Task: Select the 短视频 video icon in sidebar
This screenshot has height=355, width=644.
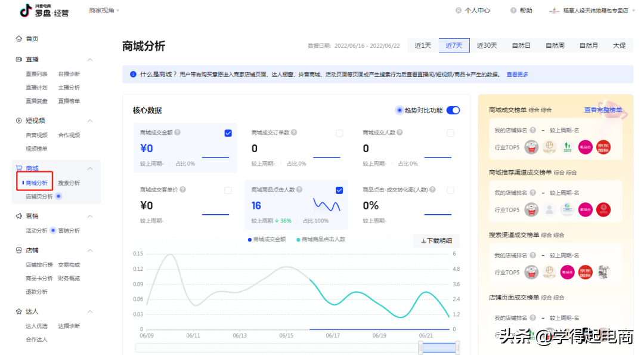Action: 18,120
